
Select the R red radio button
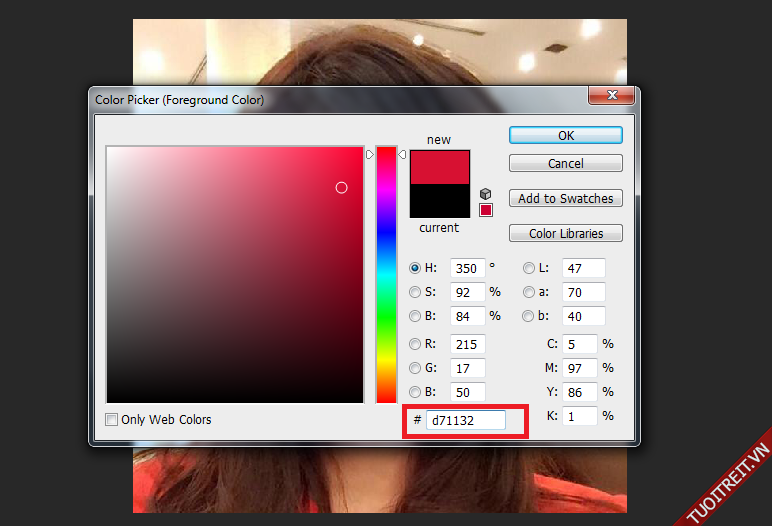(415, 344)
